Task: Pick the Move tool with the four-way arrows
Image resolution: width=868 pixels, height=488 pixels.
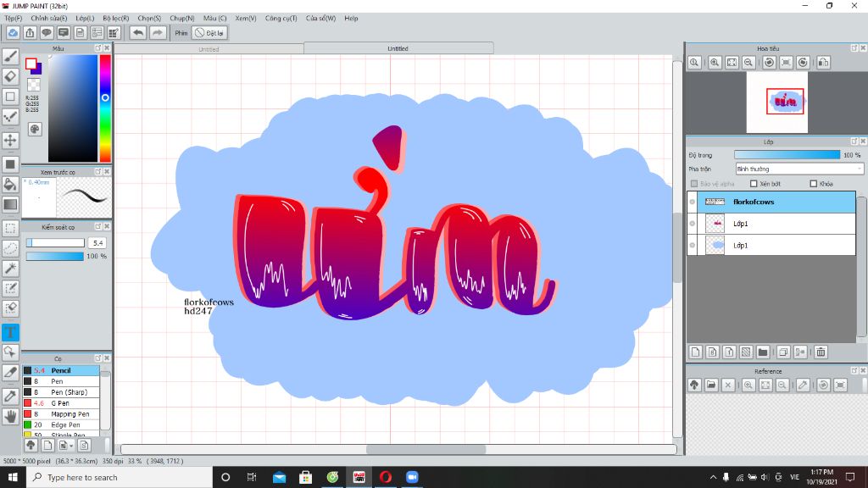Action: click(x=10, y=140)
